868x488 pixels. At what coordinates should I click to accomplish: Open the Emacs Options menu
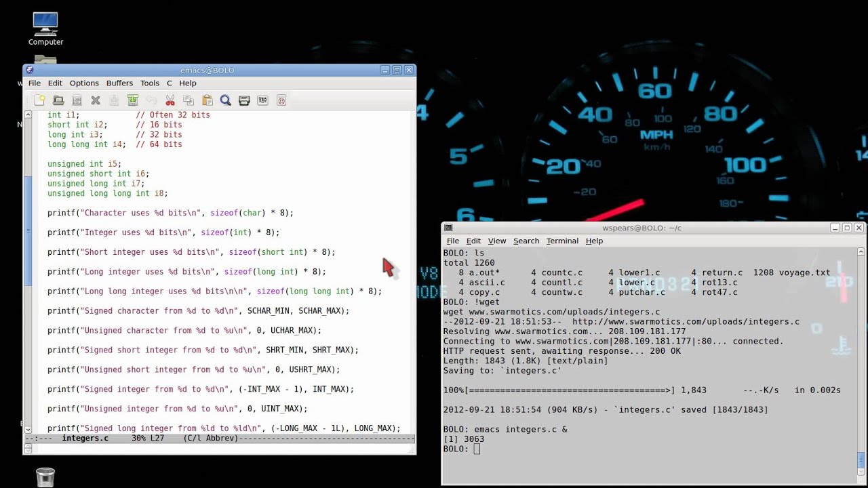84,83
